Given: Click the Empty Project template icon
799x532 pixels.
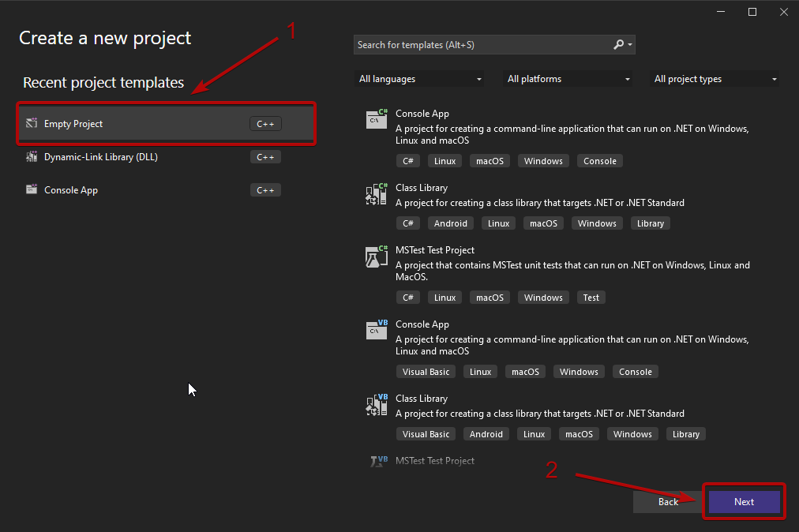Looking at the screenshot, I should (x=32, y=123).
